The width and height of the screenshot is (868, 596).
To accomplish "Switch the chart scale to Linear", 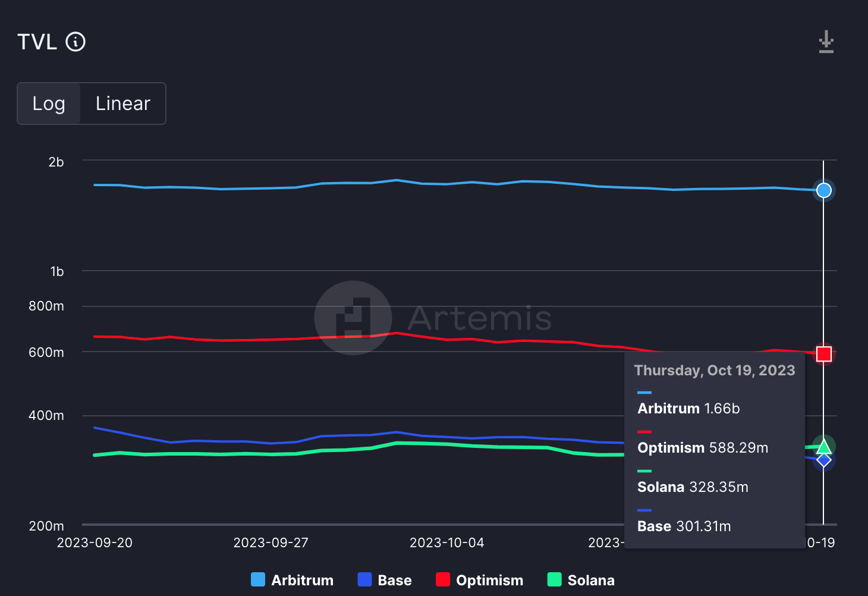I will pyautogui.click(x=123, y=103).
